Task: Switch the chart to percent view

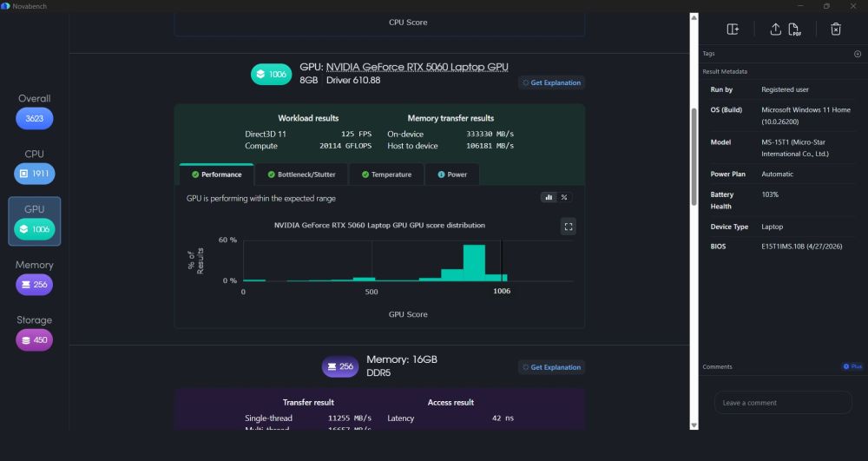Action: click(x=564, y=198)
